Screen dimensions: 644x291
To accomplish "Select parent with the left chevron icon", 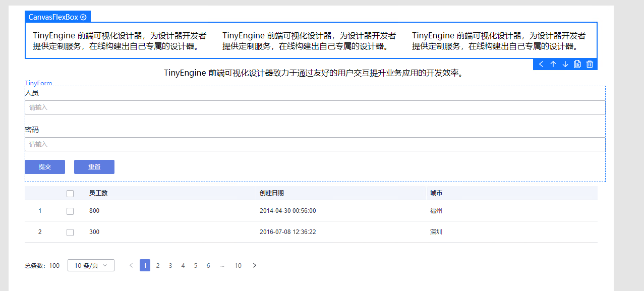I will pos(541,64).
